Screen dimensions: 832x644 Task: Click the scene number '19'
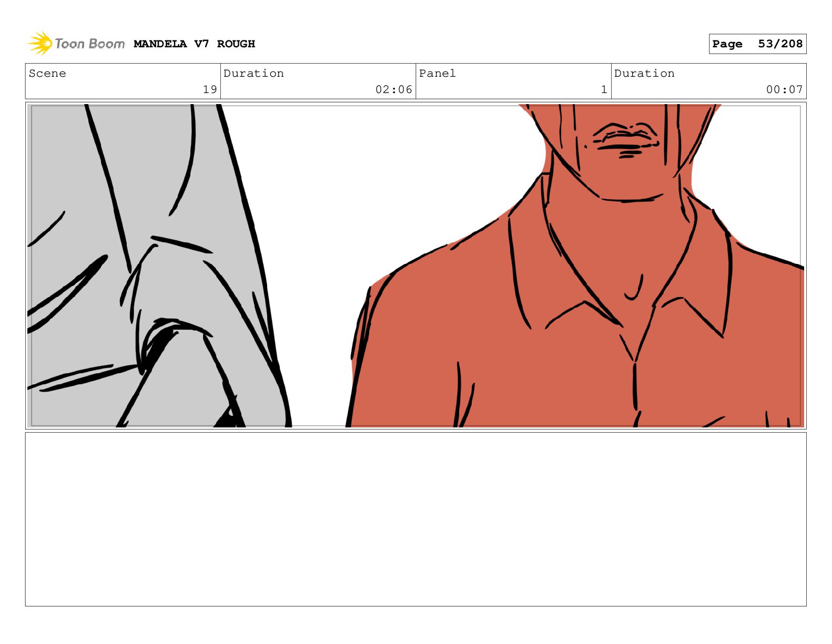point(210,90)
